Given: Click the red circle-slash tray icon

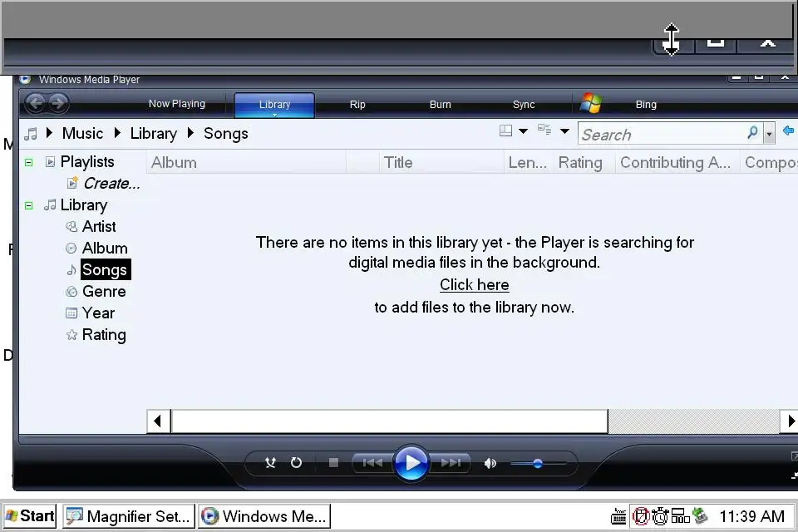Looking at the screenshot, I should (640, 516).
